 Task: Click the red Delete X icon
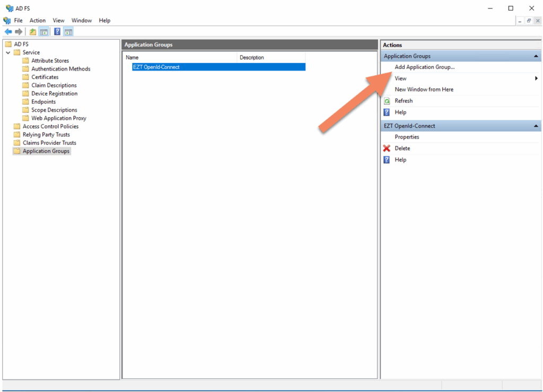(x=387, y=149)
